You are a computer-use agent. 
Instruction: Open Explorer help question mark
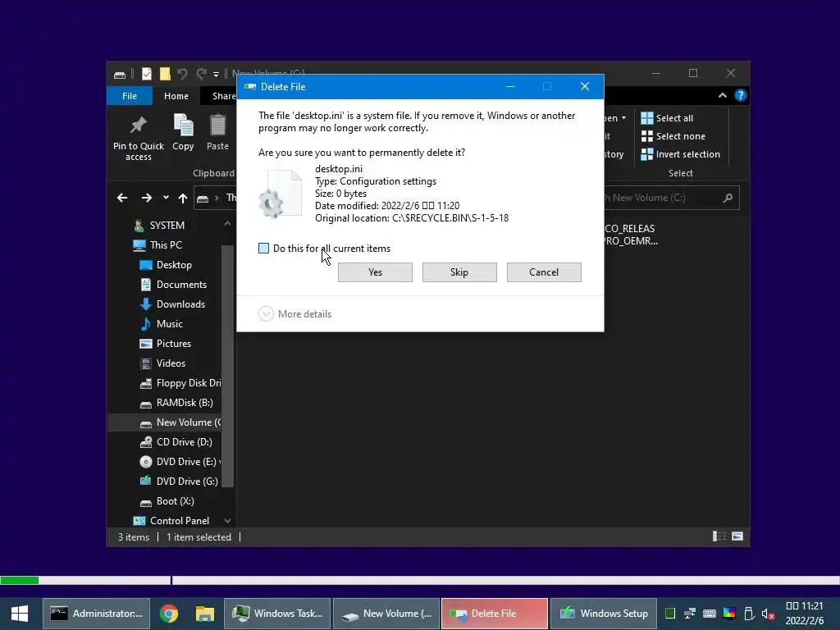coord(741,95)
